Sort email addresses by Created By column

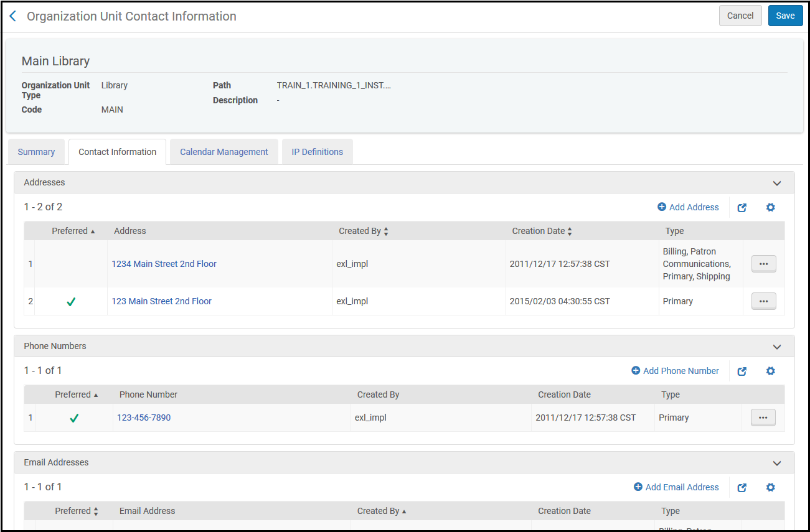click(382, 511)
